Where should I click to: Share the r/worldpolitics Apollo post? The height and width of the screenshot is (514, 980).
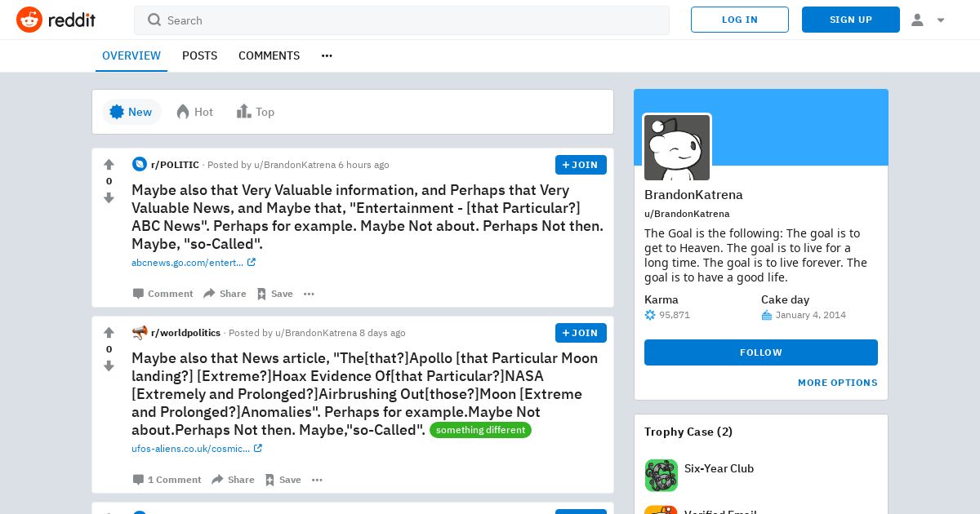coord(233,480)
